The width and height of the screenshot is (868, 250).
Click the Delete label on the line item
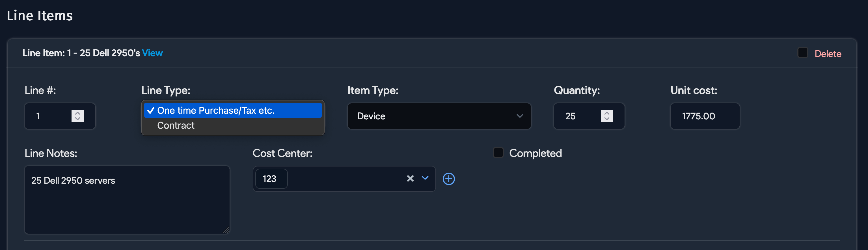(x=828, y=53)
